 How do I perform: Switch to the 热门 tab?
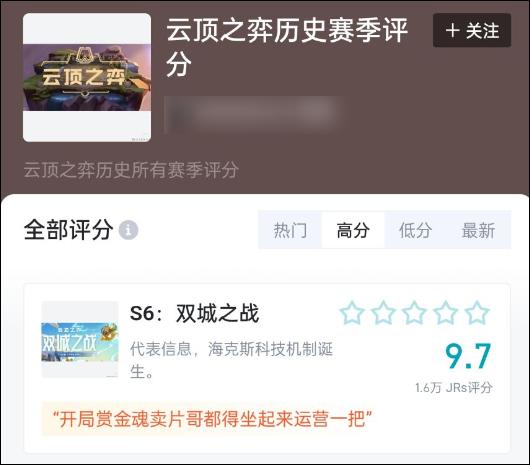(290, 230)
